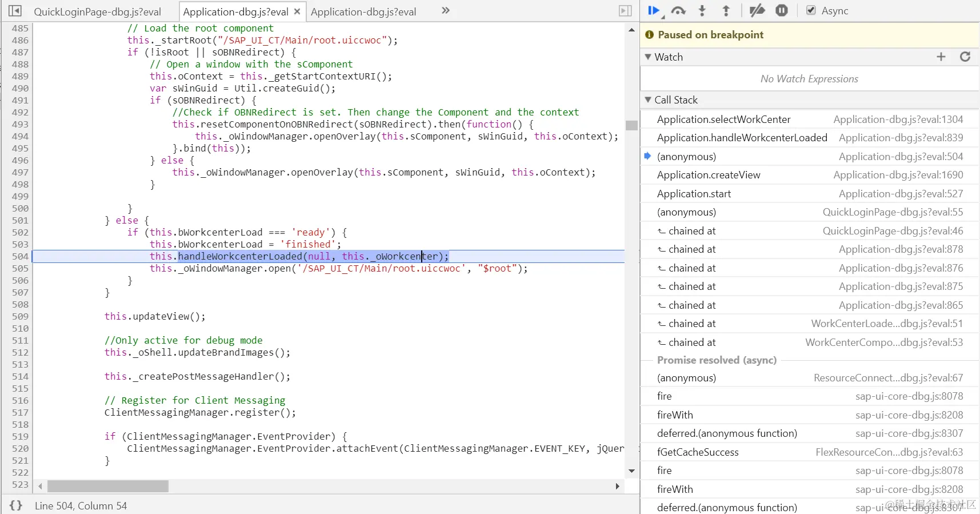Step out of current function
This screenshot has width=980, height=514.
[x=726, y=11]
